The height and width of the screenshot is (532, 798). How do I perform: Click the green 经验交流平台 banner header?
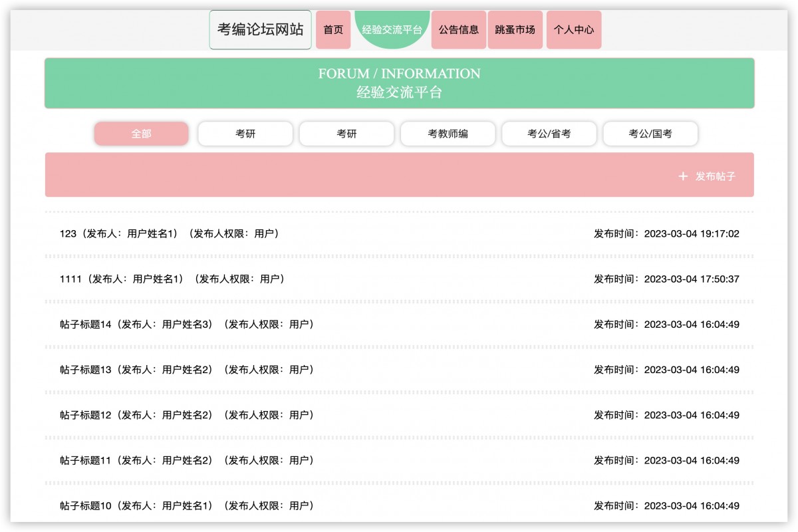pyautogui.click(x=399, y=82)
